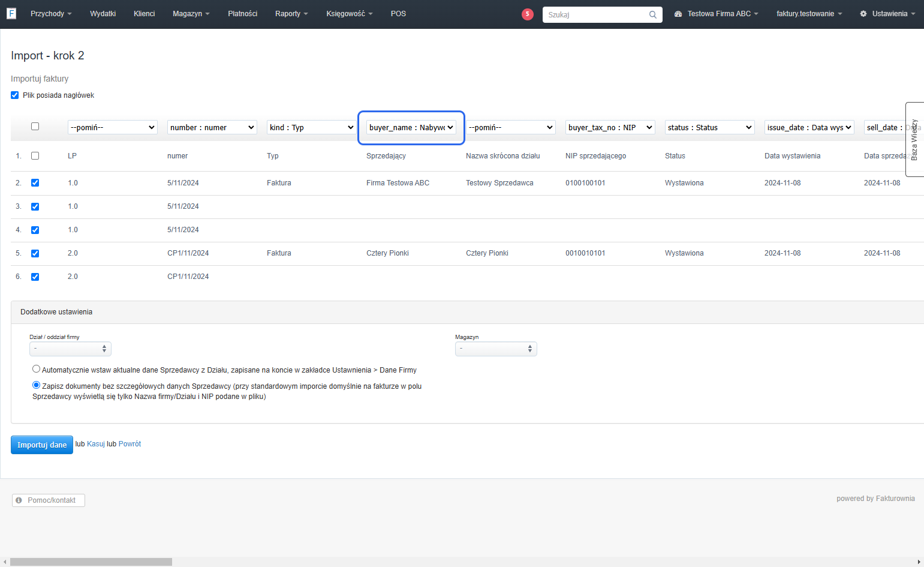
Task: Click the 'Importuj dane' button
Action: (42, 445)
